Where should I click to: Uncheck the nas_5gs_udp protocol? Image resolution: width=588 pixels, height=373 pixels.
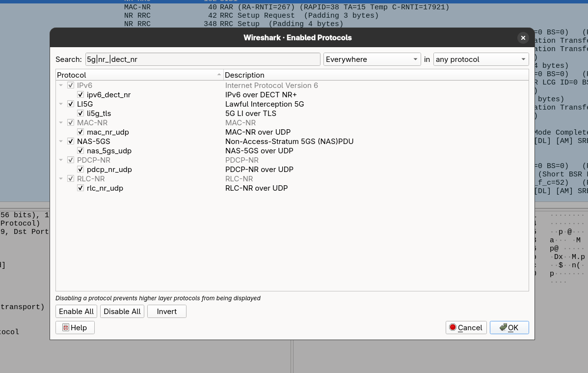click(80, 150)
